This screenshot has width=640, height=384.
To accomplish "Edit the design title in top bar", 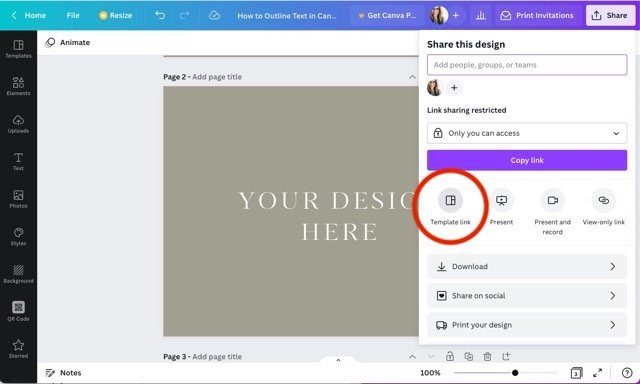I will [x=287, y=16].
